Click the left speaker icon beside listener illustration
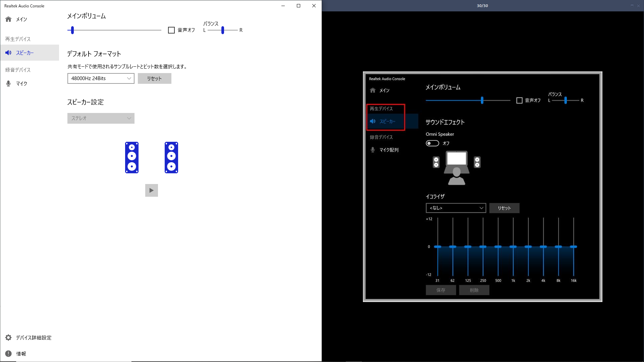Screen dimensions: 644x362 pos(436,162)
